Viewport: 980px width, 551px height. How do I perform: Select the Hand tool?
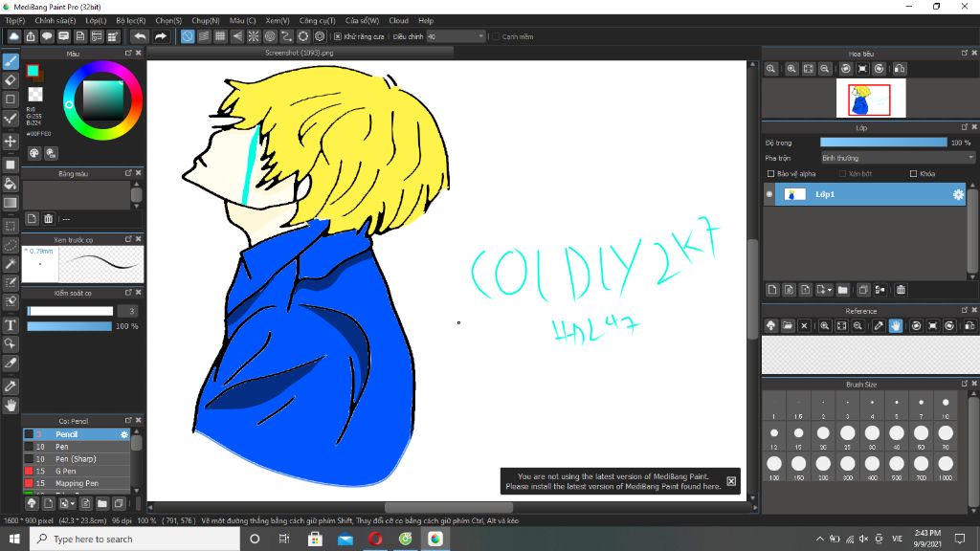coord(11,406)
